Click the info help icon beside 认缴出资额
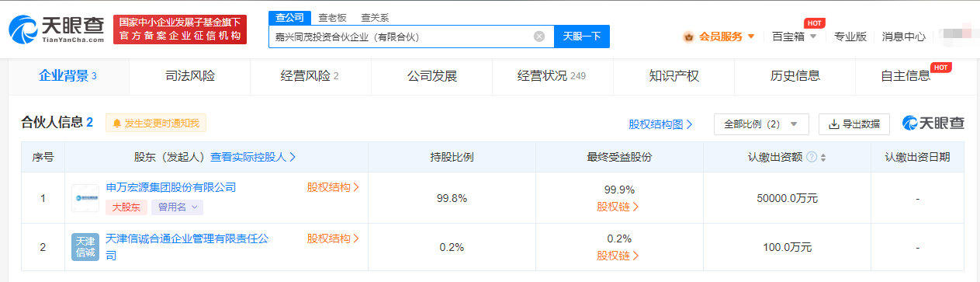This screenshot has height=282, width=980. point(812,157)
